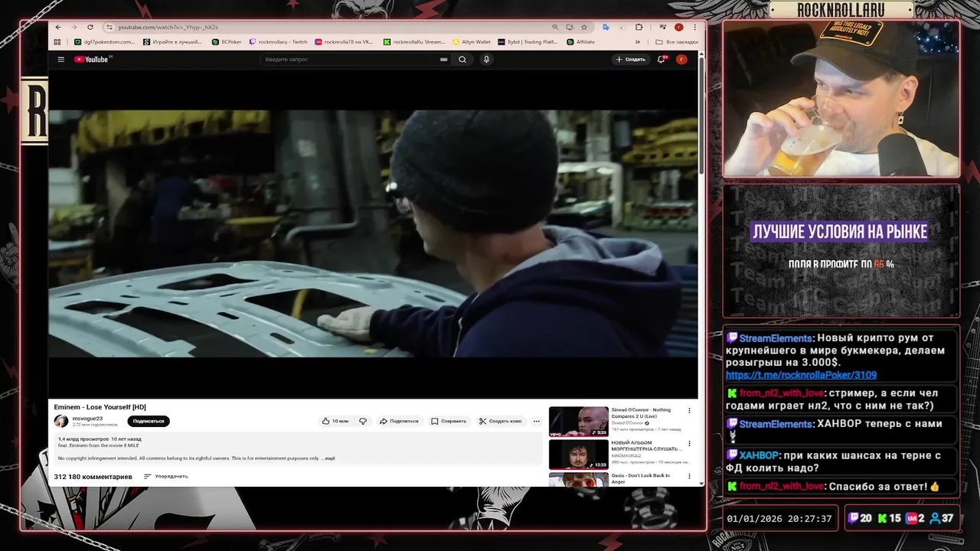
Task: Open options menu for Моргенштерн video
Action: (689, 444)
